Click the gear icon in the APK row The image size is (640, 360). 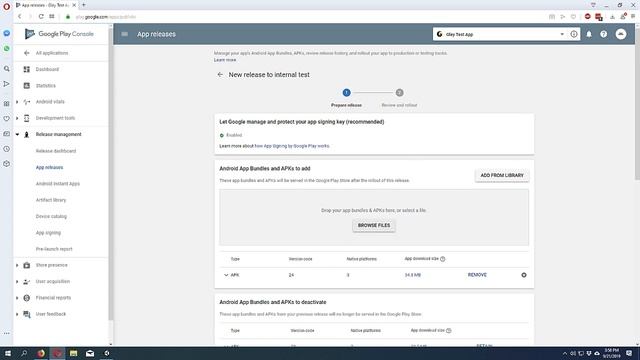coord(524,275)
